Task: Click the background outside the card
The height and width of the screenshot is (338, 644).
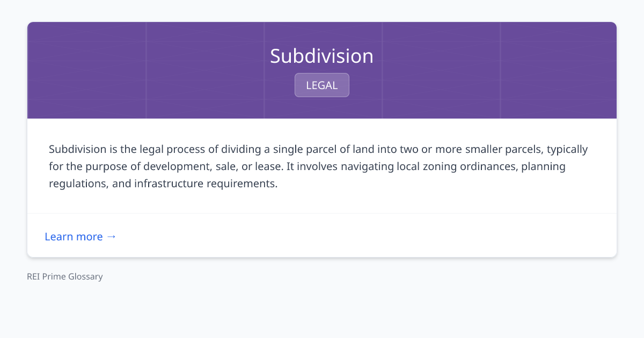Action: pos(322,311)
